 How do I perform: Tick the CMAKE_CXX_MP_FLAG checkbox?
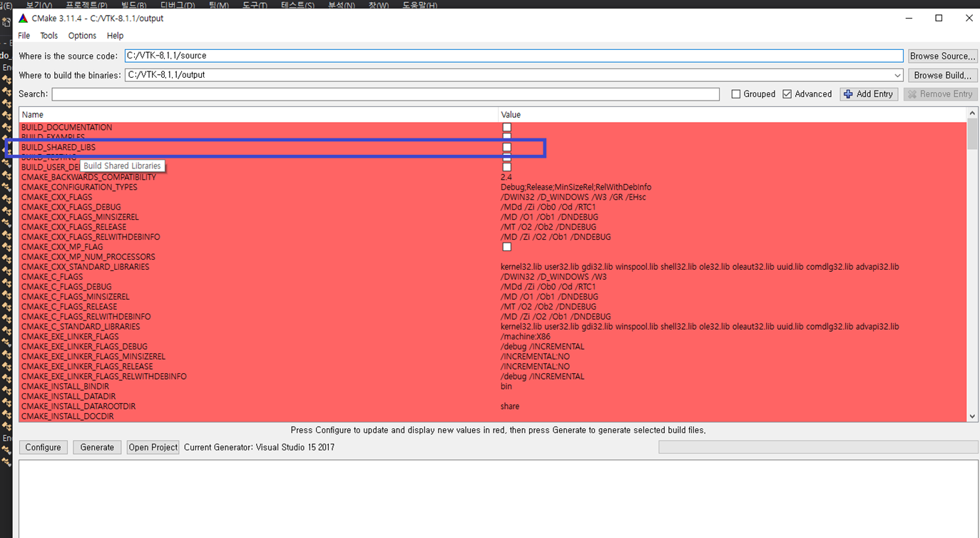coord(507,247)
